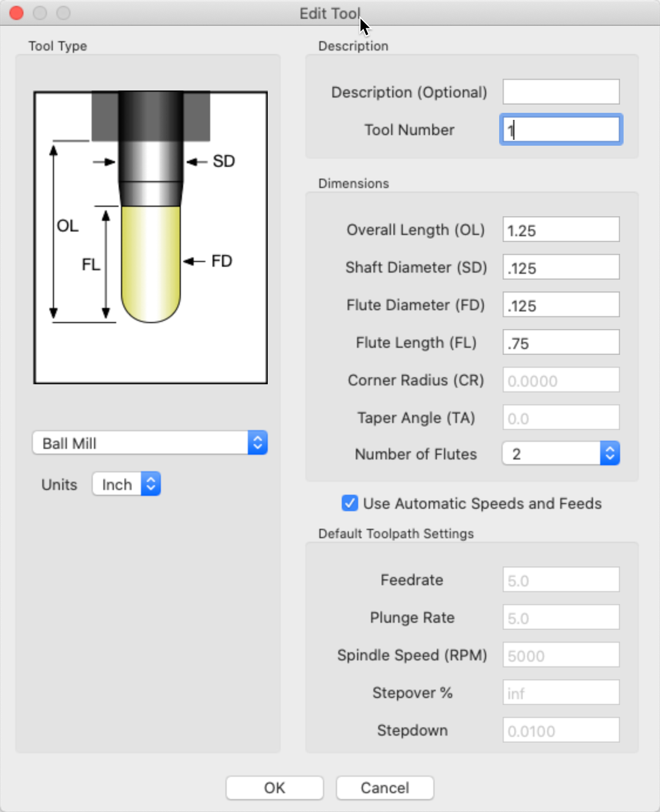Click the Units label

point(59,485)
